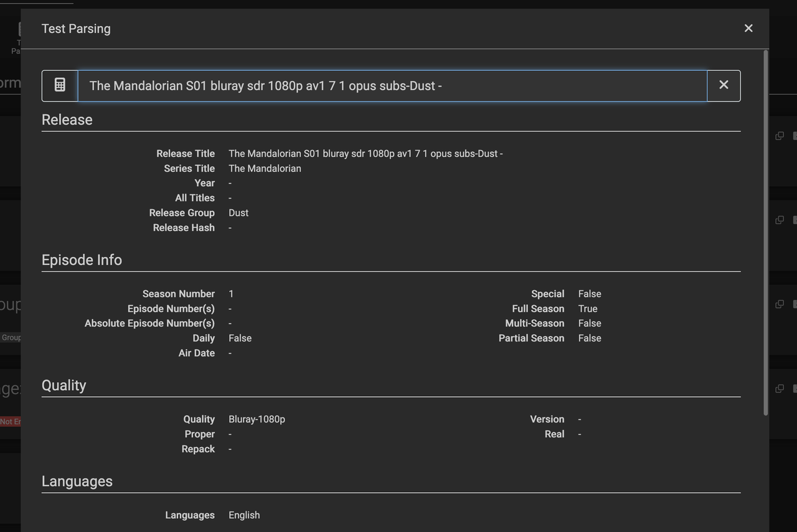
Task: Click the 'Languages' section heading
Action: (77, 482)
